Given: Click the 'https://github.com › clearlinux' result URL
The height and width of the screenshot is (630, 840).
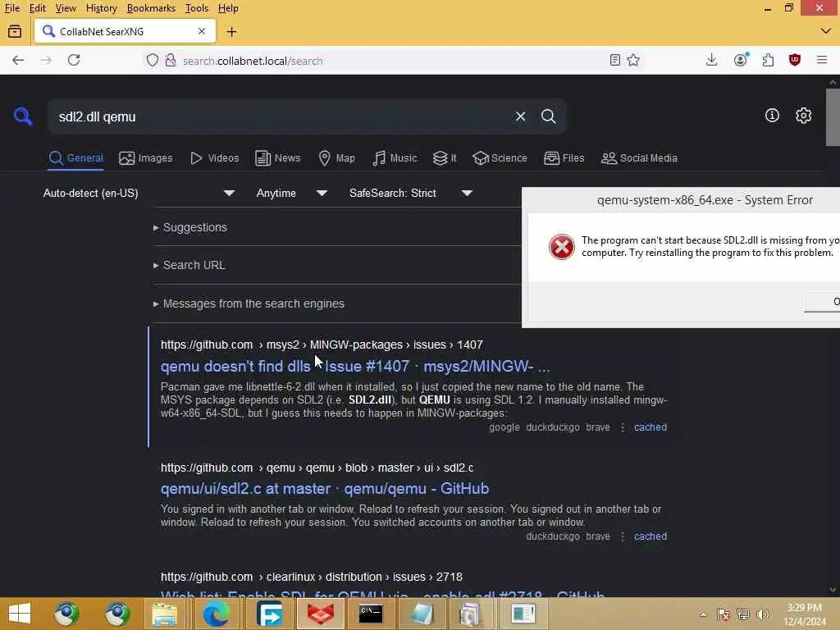Looking at the screenshot, I should coord(311,577).
